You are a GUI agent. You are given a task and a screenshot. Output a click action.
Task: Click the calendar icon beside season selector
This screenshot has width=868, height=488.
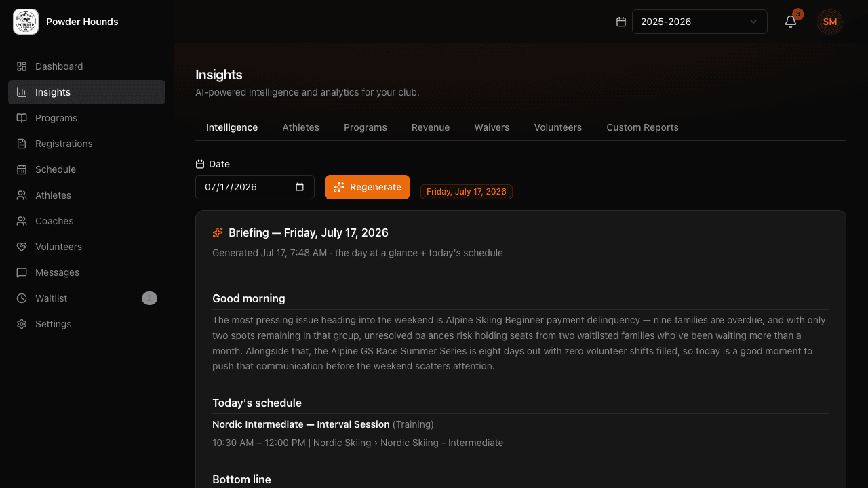[620, 22]
